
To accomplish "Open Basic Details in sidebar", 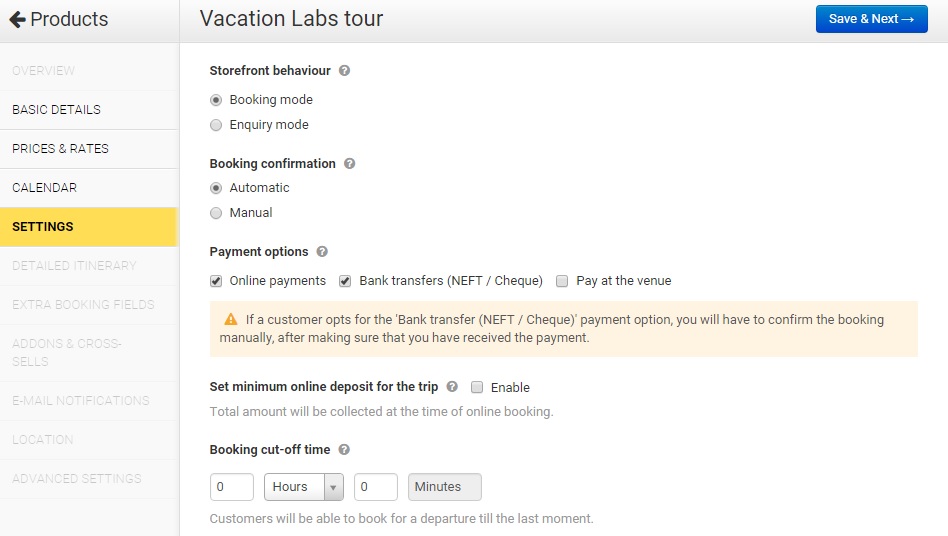I will coord(56,110).
